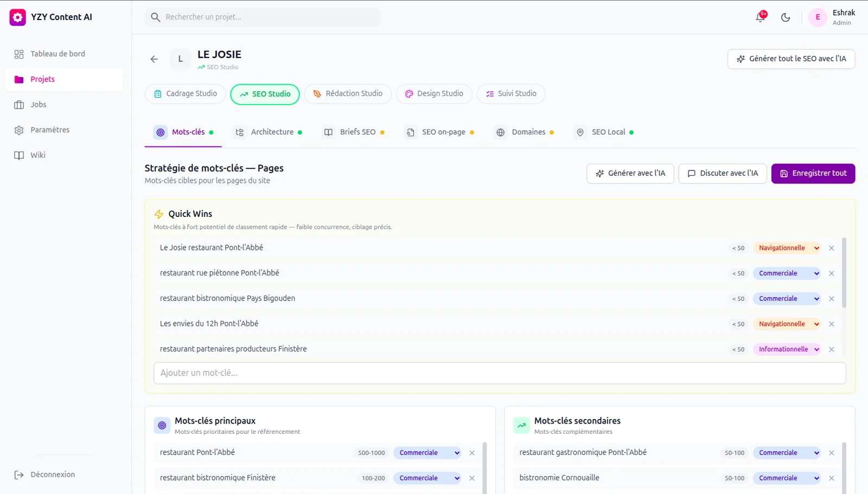The image size is (868, 494).
Task: Go back with the left arrow
Action: (154, 59)
